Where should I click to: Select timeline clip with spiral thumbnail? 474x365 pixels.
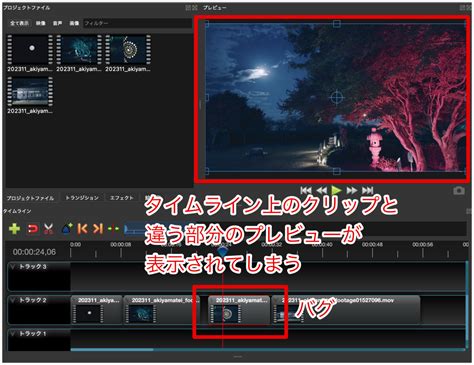239,310
